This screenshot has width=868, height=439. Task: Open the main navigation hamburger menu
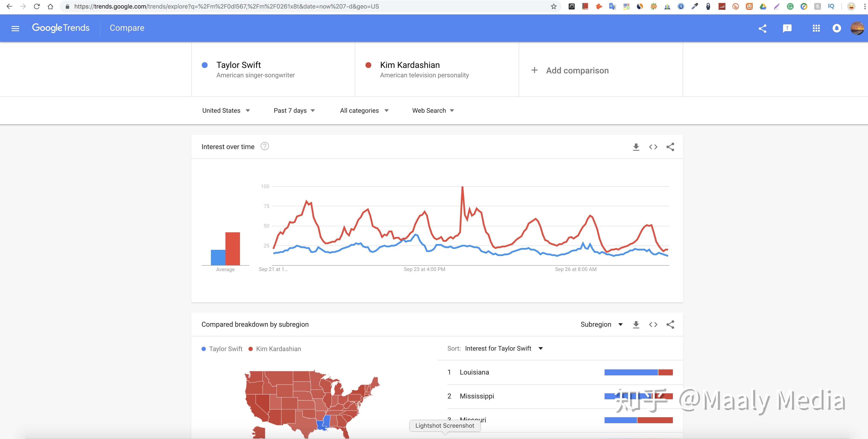coord(16,28)
